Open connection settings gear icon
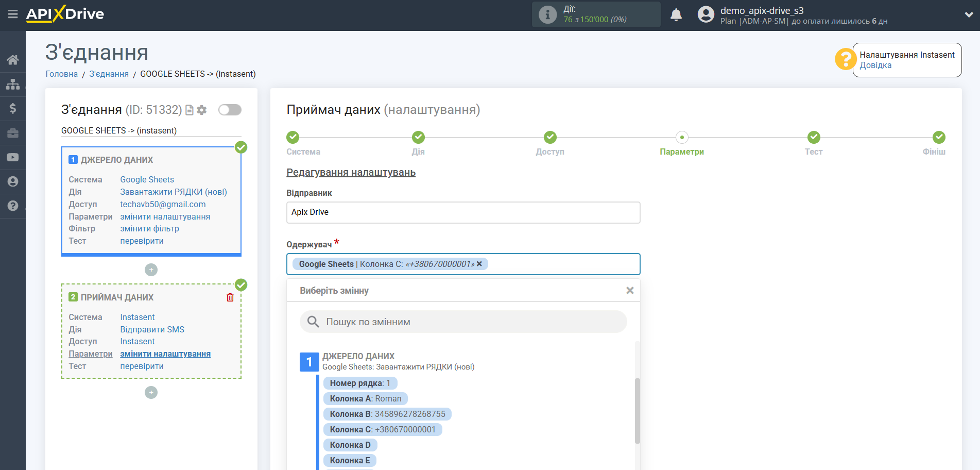The height and width of the screenshot is (470, 980). click(x=202, y=110)
